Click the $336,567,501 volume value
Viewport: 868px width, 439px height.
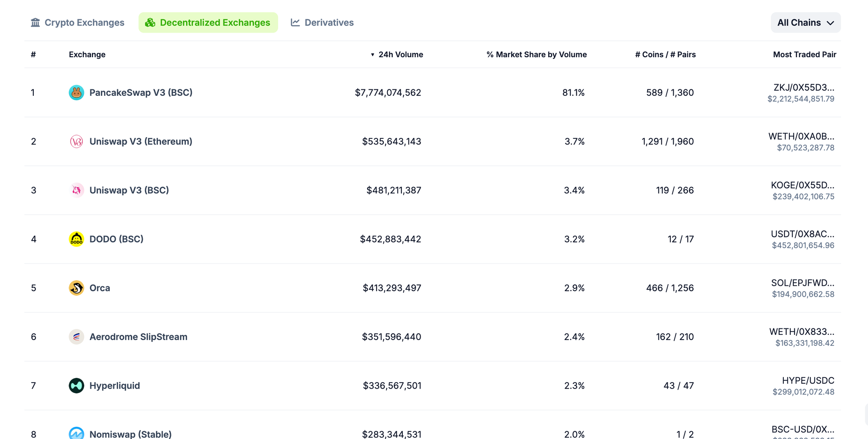[x=392, y=386]
